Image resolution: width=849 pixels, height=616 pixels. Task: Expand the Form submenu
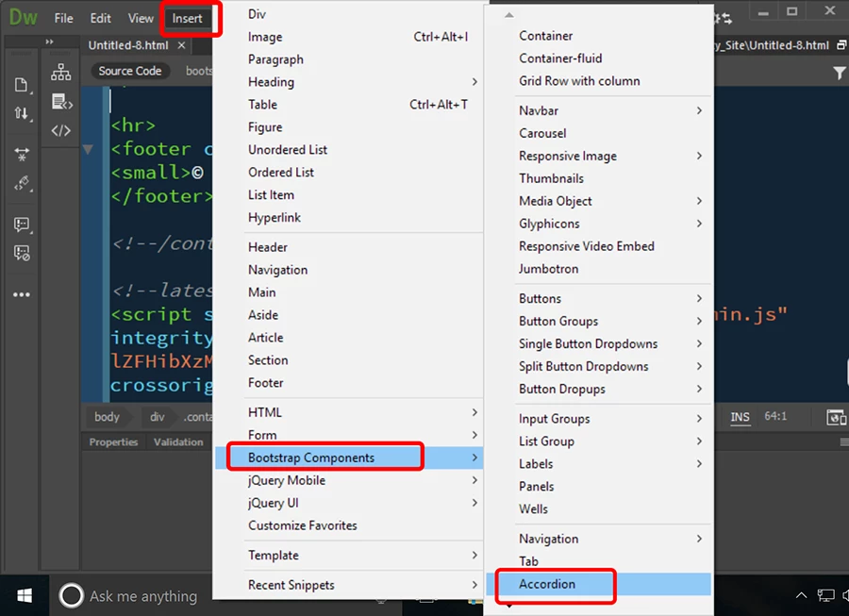[x=349, y=435]
